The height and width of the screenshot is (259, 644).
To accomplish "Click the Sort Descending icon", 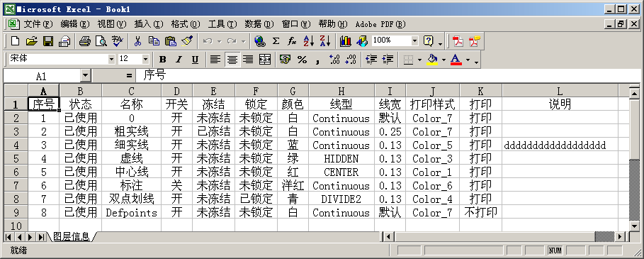I will (325, 40).
